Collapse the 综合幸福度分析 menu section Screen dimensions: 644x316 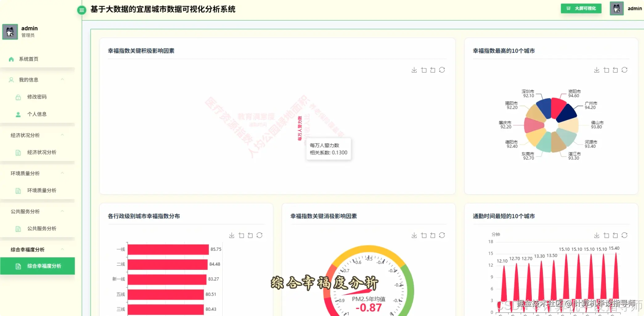point(63,249)
